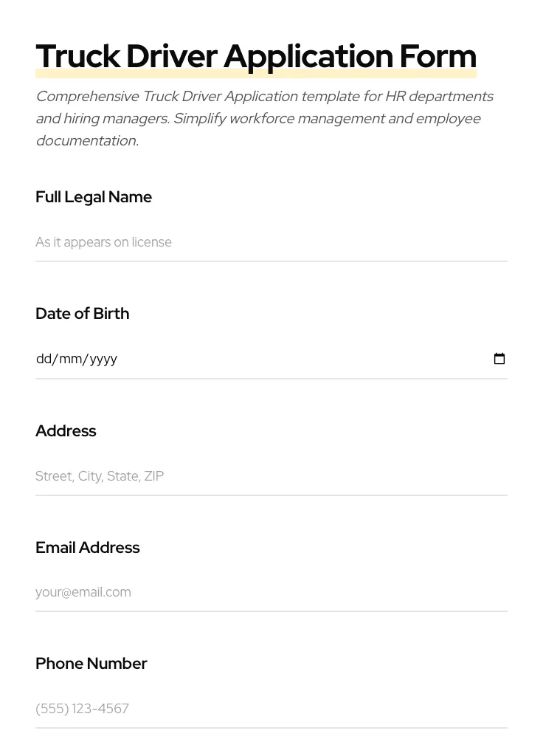Select the year 'yyyy' segment of birth date
This screenshot has height=756, width=543.
[x=103, y=359]
